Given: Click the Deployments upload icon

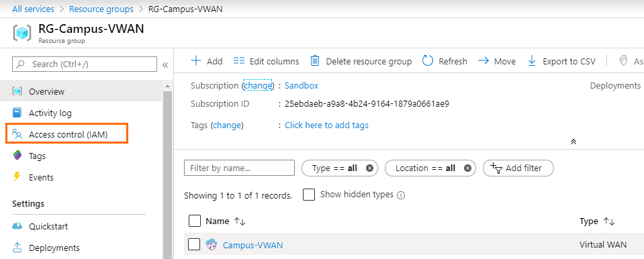Looking at the screenshot, I should point(17,248).
